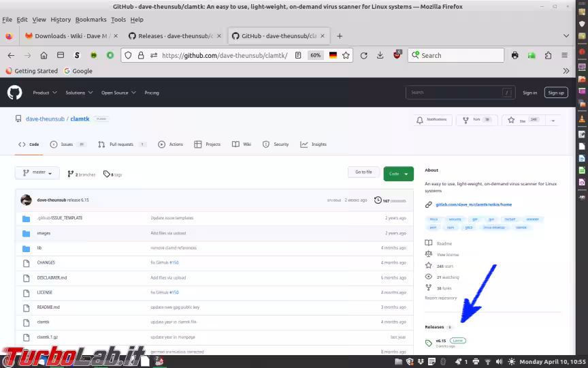
Task: Open the gitlab.com/dave_m/clamtk wiki link
Action: (x=473, y=204)
